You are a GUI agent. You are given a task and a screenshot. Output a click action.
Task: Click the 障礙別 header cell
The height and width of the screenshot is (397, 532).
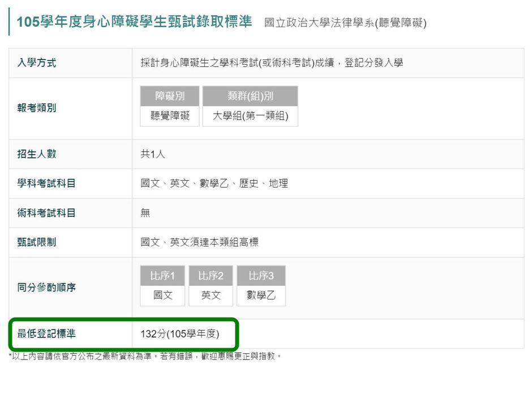point(170,96)
